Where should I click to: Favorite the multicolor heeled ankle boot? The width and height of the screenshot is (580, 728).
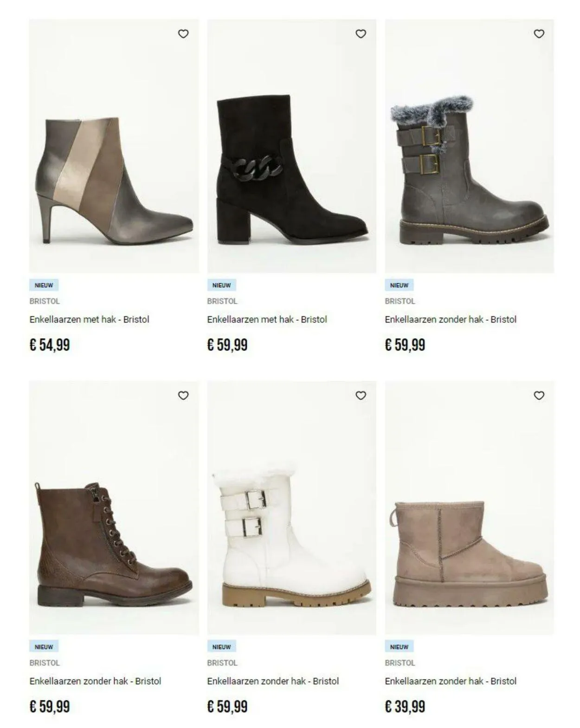[183, 34]
